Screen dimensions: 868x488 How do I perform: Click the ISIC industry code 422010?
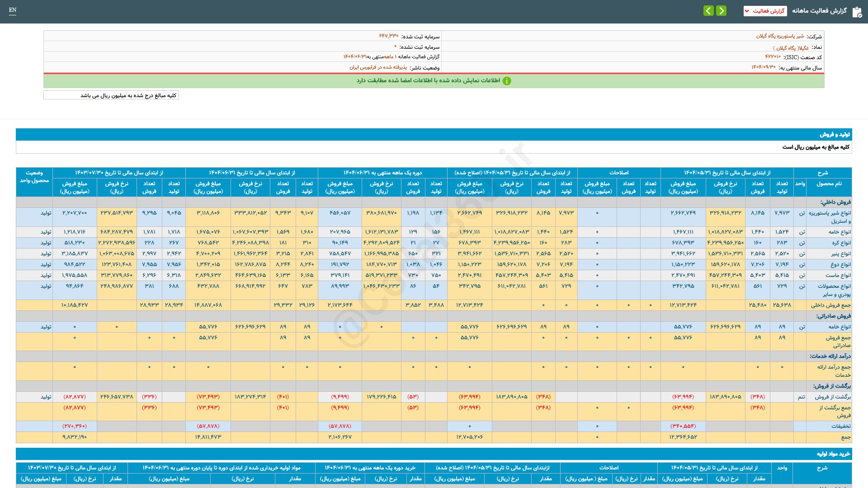pos(773,57)
